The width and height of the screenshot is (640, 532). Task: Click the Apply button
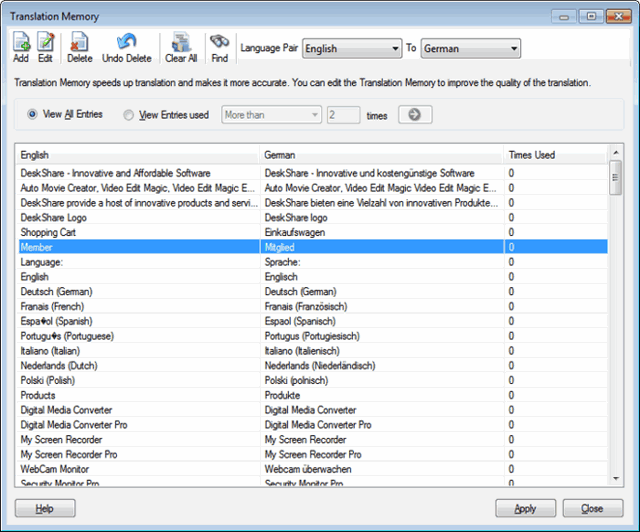(525, 509)
